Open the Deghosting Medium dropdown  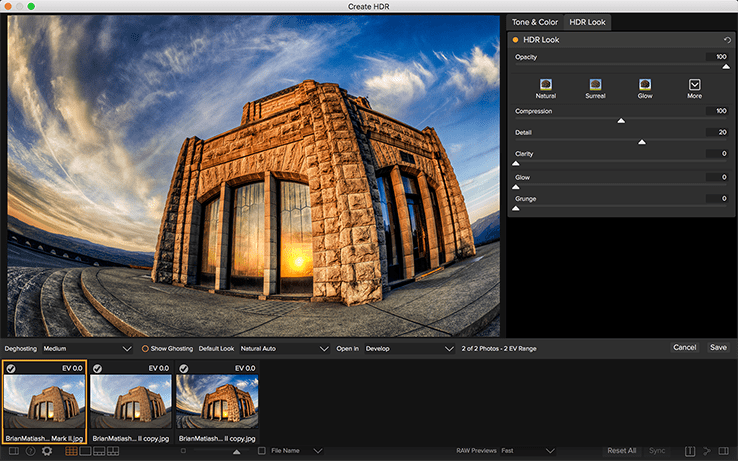[87, 348]
